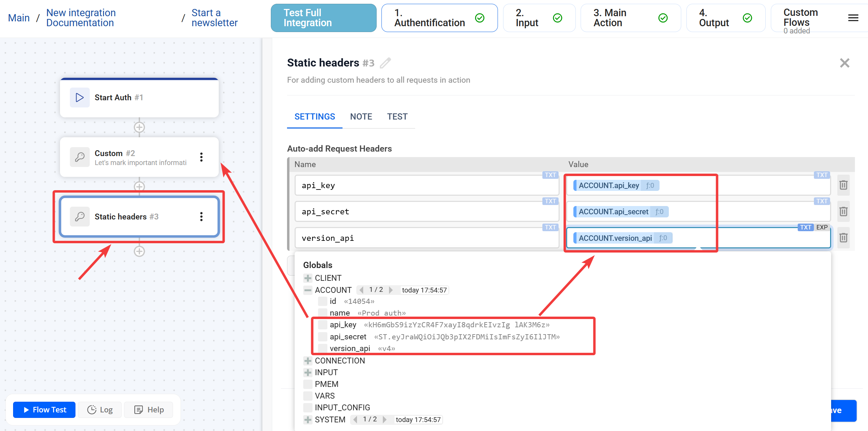Toggle EXP mode on version_api value field

822,227
